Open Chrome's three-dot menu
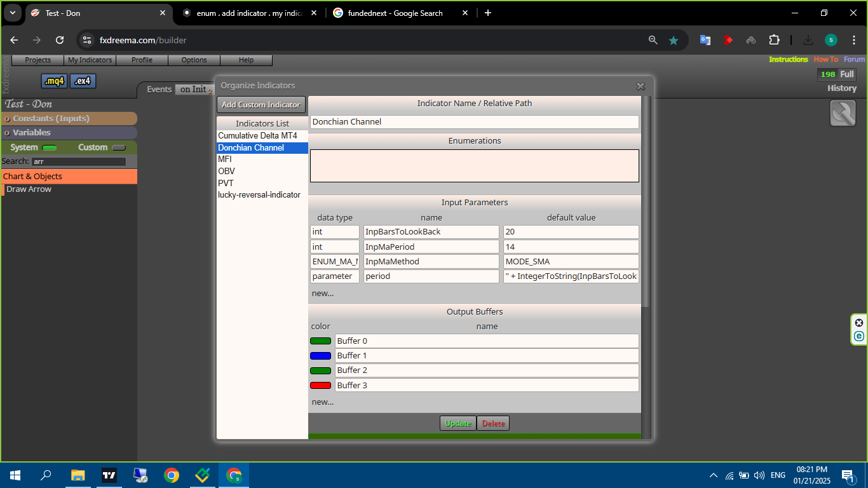Image resolution: width=868 pixels, height=488 pixels. click(853, 40)
